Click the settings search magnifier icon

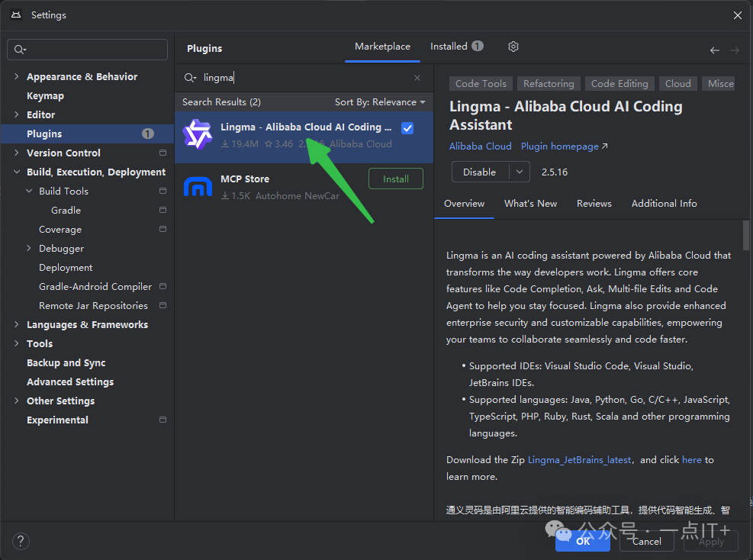tap(20, 50)
